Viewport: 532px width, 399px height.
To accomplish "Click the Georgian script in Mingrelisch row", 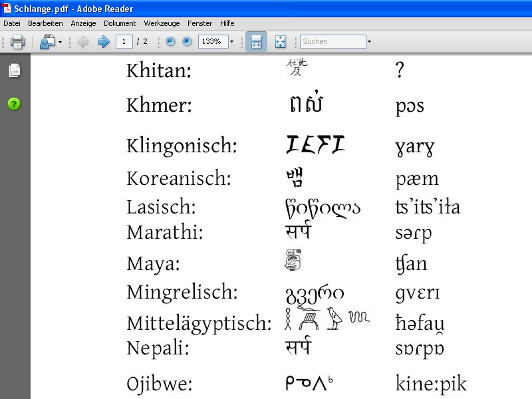I will point(315,294).
